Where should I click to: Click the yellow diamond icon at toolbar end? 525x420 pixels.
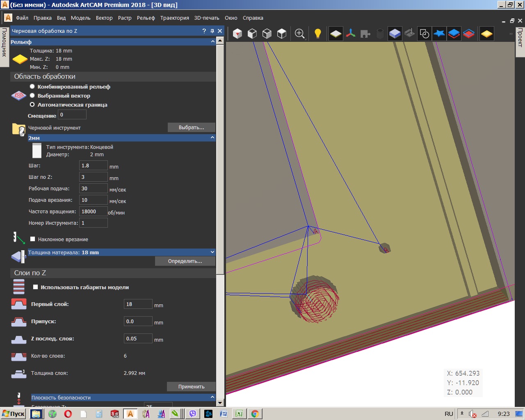click(486, 34)
